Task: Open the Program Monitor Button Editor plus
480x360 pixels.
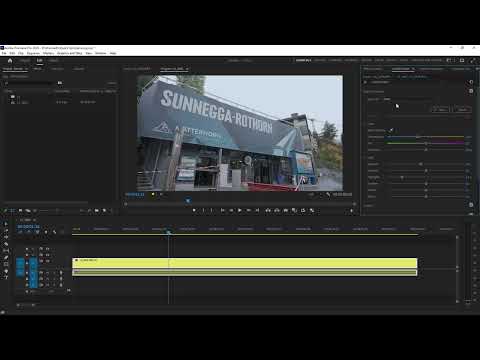Action: [351, 211]
